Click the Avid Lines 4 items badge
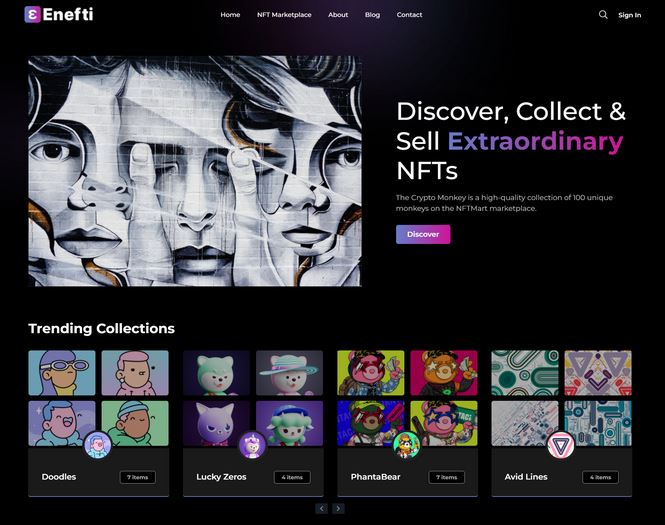The width and height of the screenshot is (665, 525). point(601,477)
